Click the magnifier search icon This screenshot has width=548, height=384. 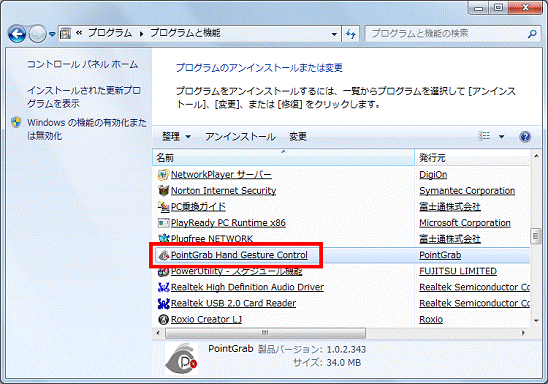[532, 34]
